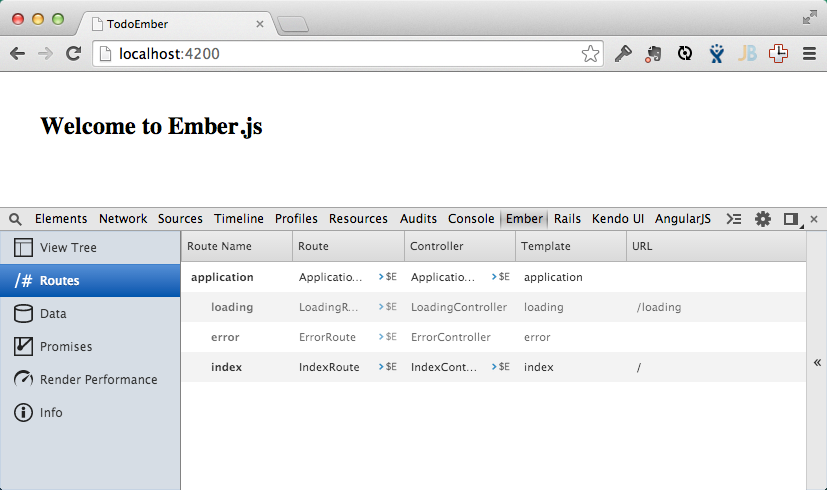Viewport: 827px width, 490px height.
Task: Switch to the Kendo UI tab
Action: coord(618,219)
